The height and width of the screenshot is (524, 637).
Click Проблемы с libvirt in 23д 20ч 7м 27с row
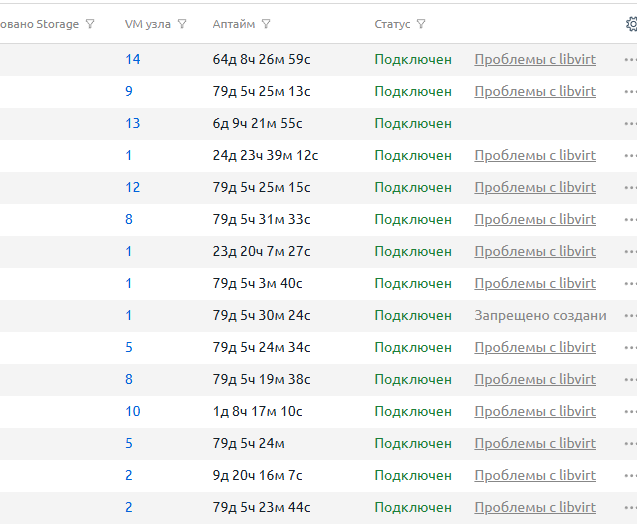pyautogui.click(x=535, y=252)
